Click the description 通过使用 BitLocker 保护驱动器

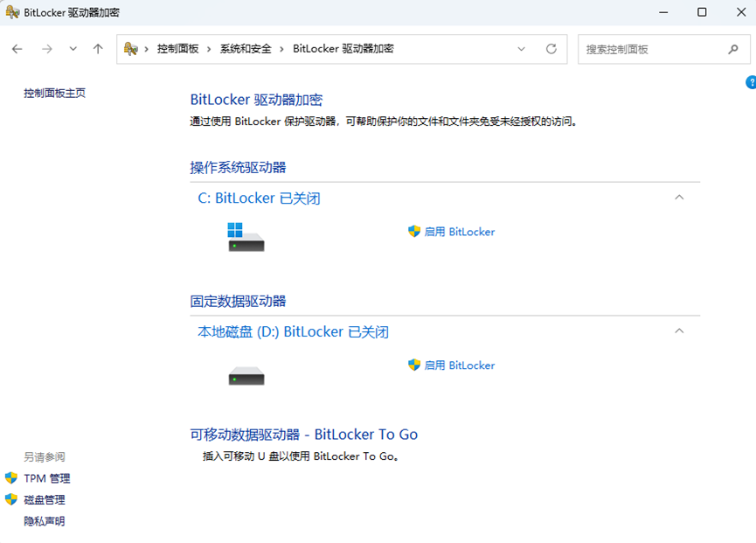pyautogui.click(x=384, y=122)
